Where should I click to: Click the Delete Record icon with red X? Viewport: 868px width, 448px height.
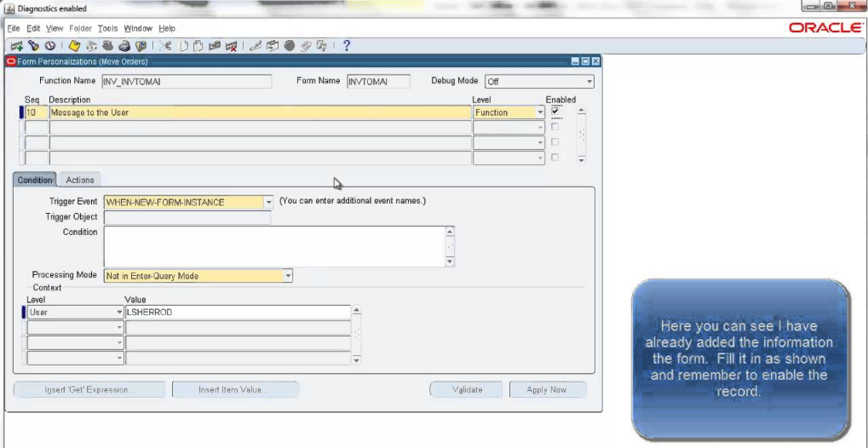point(231,46)
